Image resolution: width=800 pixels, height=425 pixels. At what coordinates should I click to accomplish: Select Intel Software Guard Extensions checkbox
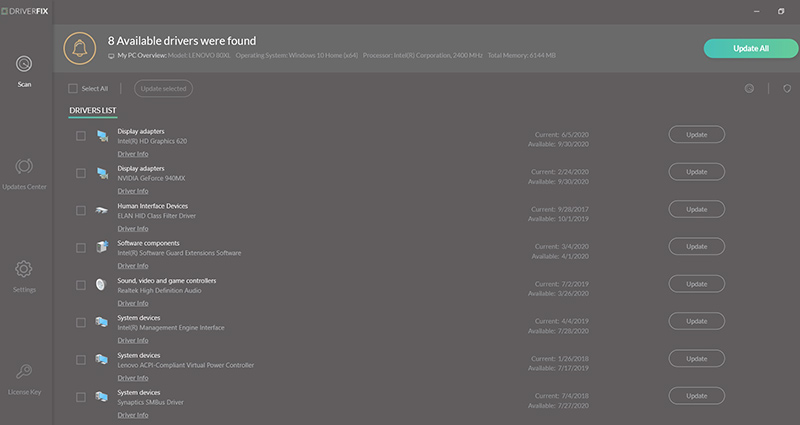click(81, 248)
